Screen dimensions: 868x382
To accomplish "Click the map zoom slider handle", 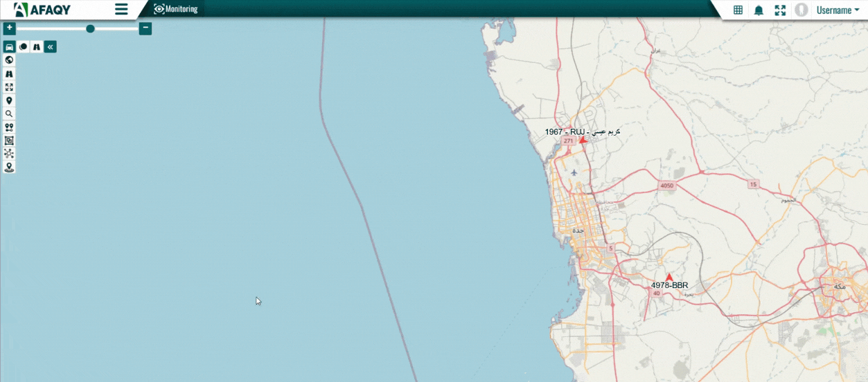I will [90, 28].
